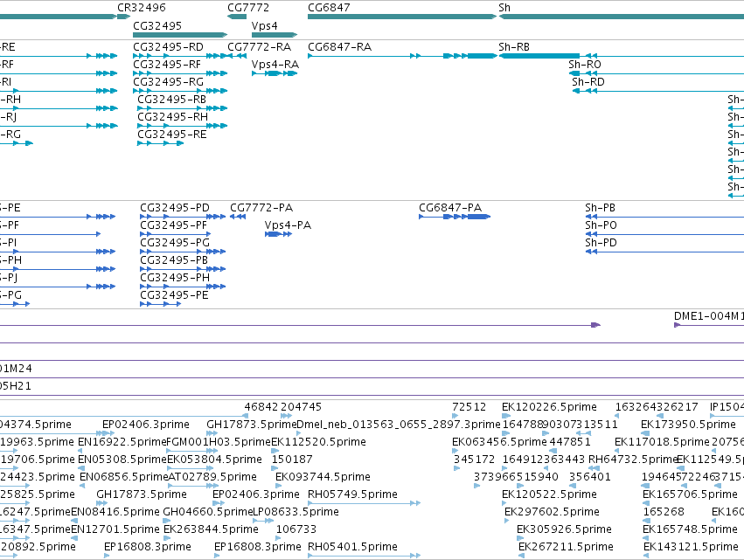This screenshot has width=744, height=560.
Task: Open EST EK120226.5prime
Action: point(549,407)
